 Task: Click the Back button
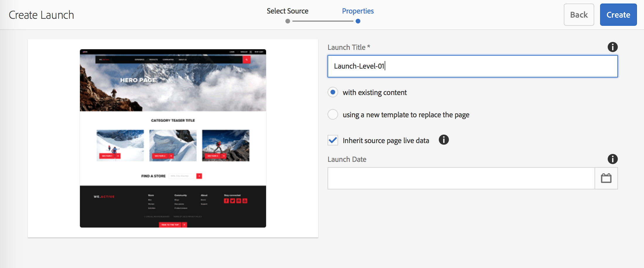(x=579, y=15)
